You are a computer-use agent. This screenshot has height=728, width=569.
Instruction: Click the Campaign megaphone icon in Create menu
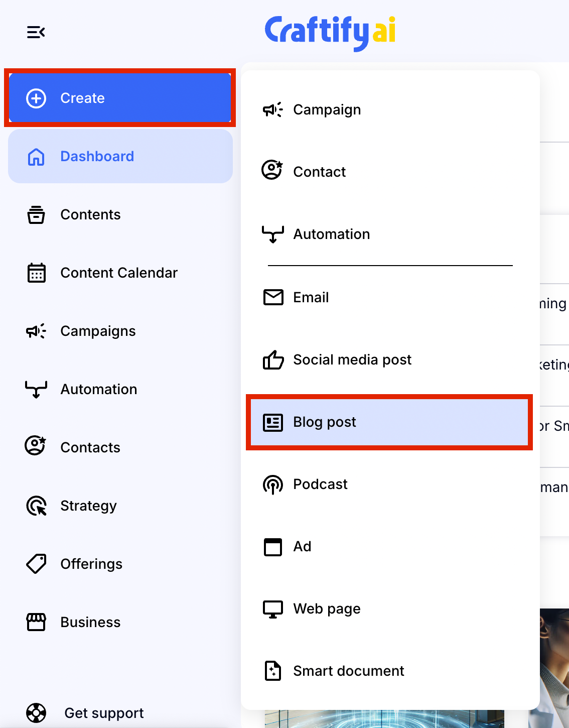click(x=273, y=109)
